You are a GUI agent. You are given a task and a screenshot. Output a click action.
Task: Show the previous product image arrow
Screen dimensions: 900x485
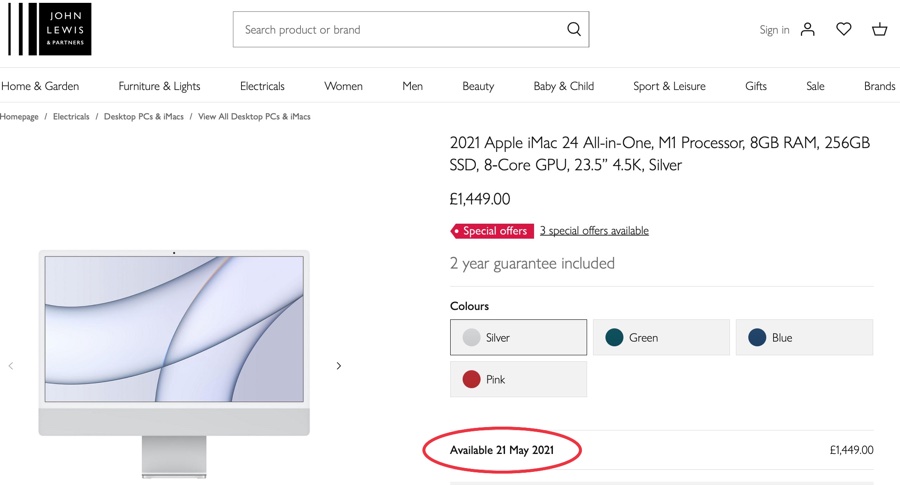click(11, 366)
